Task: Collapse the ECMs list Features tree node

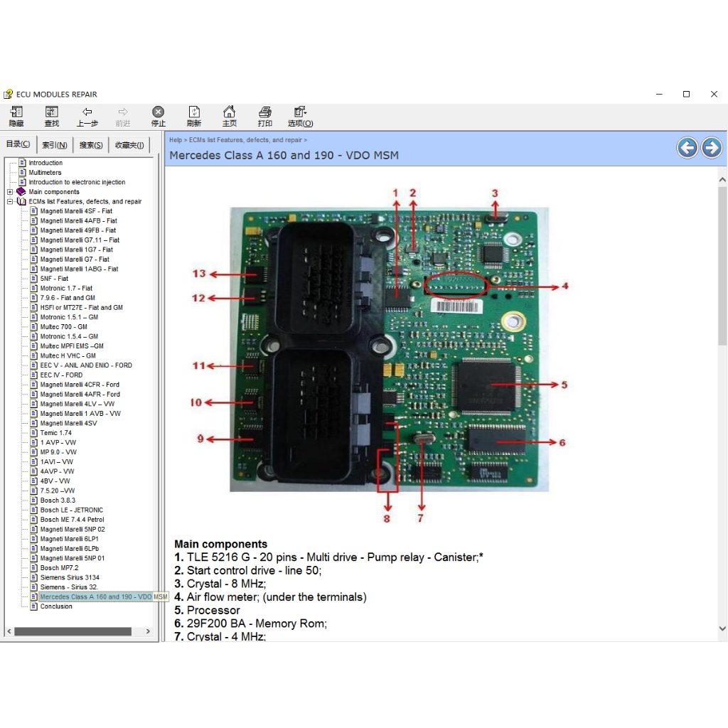Action: pyautogui.click(x=10, y=202)
